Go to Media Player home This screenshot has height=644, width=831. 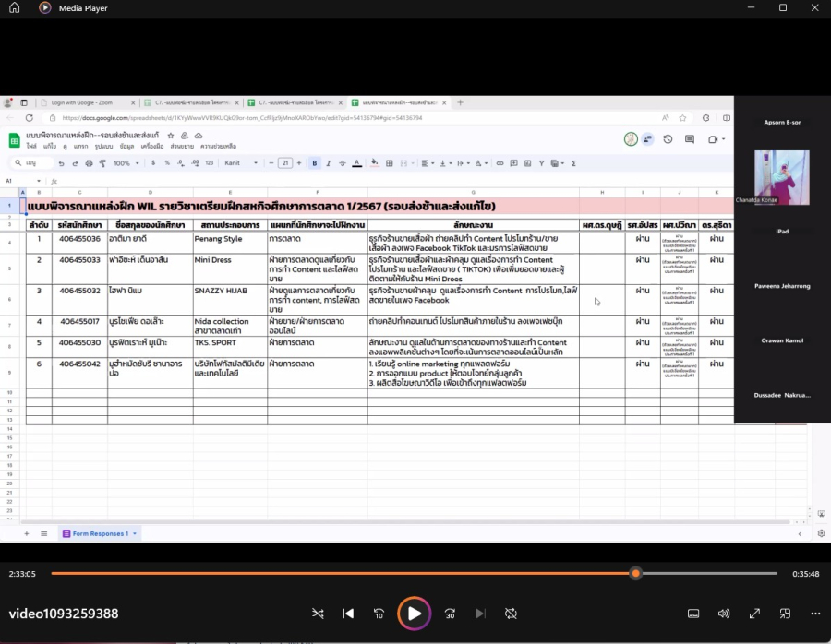click(14, 8)
